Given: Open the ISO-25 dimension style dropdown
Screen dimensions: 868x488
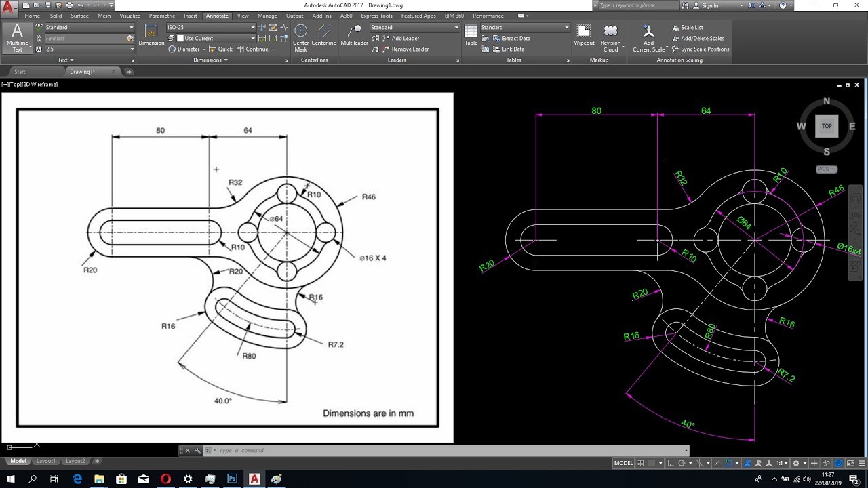Looking at the screenshot, I should click(x=211, y=27).
